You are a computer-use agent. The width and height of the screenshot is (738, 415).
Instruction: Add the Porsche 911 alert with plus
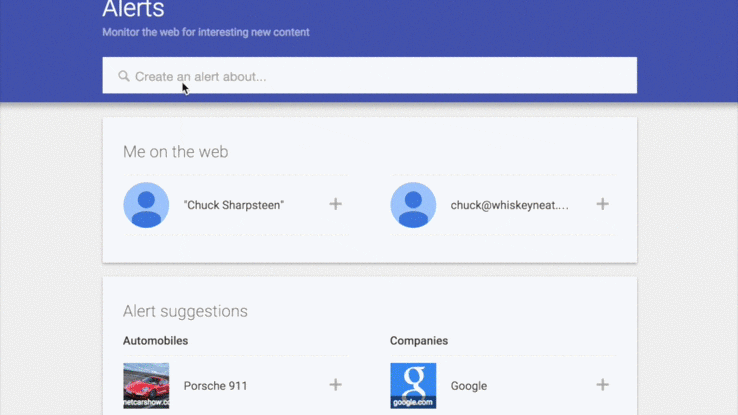point(336,385)
